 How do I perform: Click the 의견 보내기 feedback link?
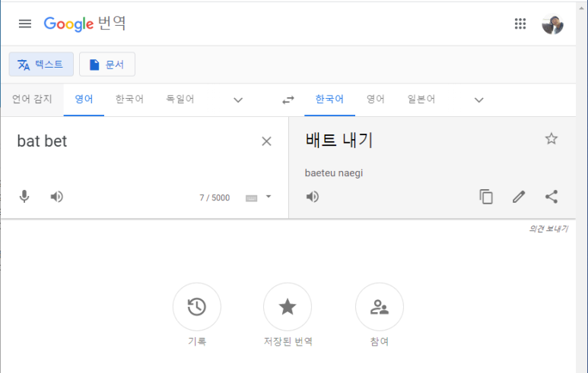[x=548, y=229]
